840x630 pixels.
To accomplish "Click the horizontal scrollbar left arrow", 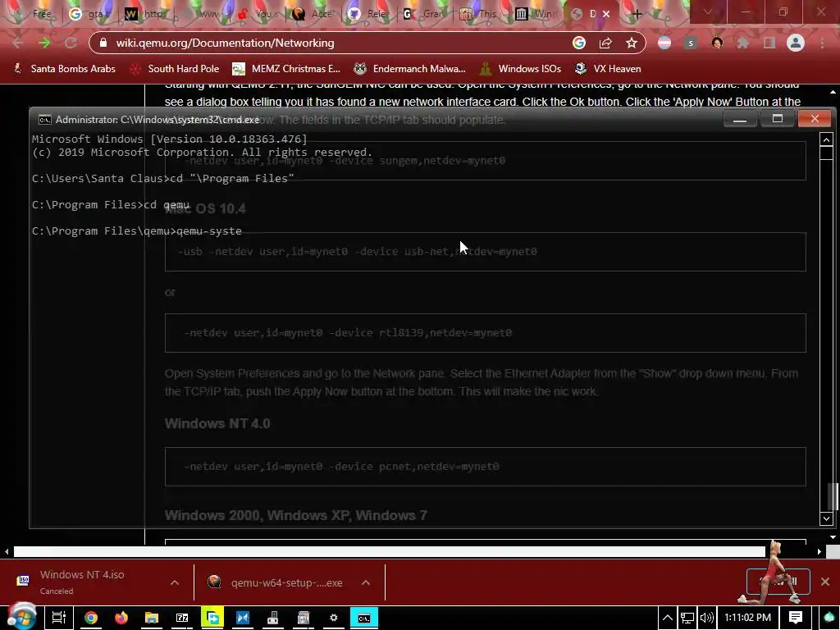I will point(7,551).
